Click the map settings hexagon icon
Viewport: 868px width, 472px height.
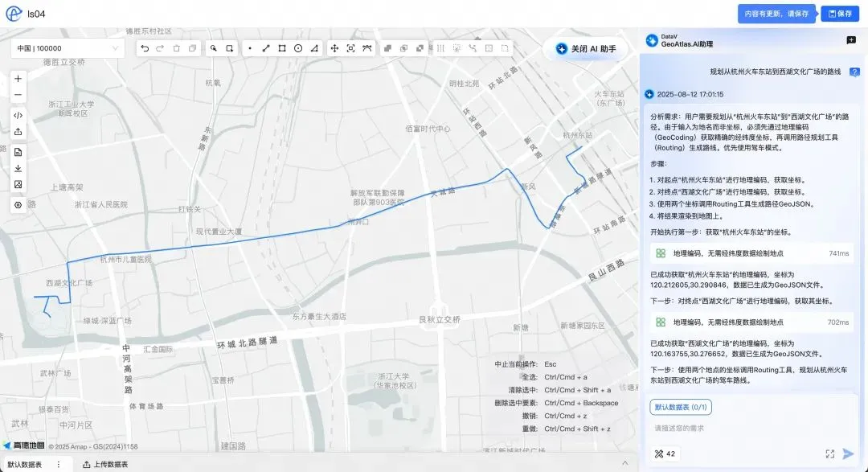(x=18, y=205)
